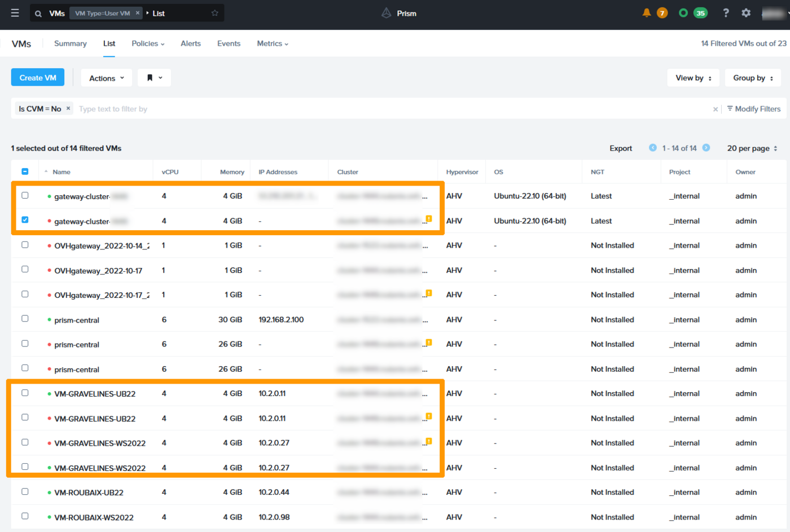Check the VM-ROUBAIX-UB22 row checkbox
Image resolution: width=790 pixels, height=532 pixels.
(x=25, y=491)
